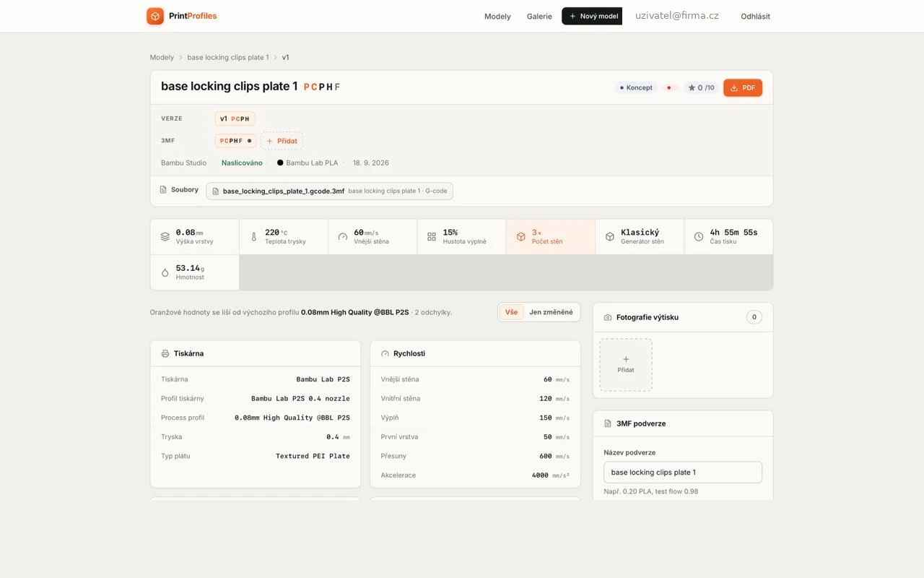Open file base_locking_clips_plate_1.gcode.3mf
The height and width of the screenshot is (578, 924).
point(329,191)
